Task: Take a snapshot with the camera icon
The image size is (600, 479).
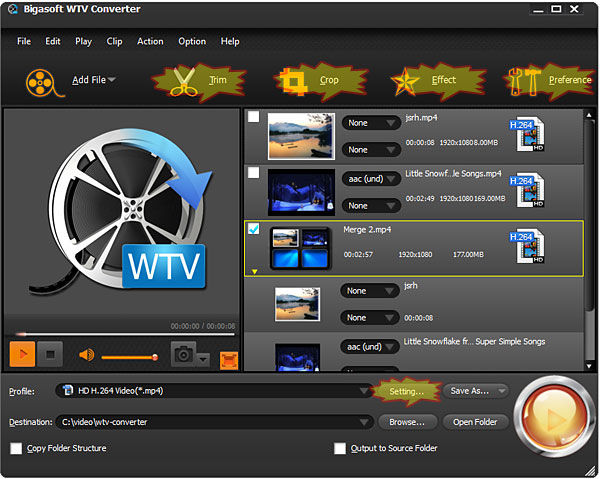Action: pos(183,354)
